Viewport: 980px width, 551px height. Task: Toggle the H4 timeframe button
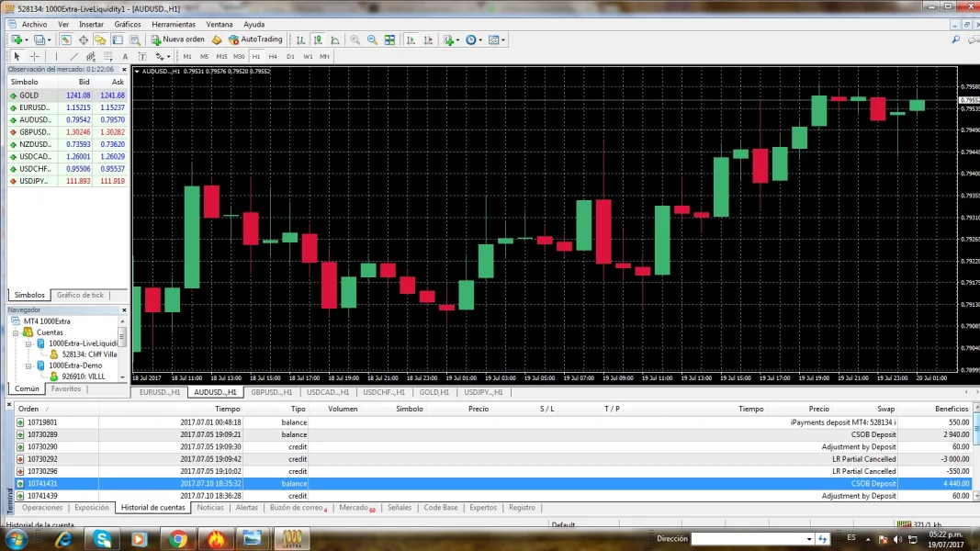pyautogui.click(x=273, y=57)
